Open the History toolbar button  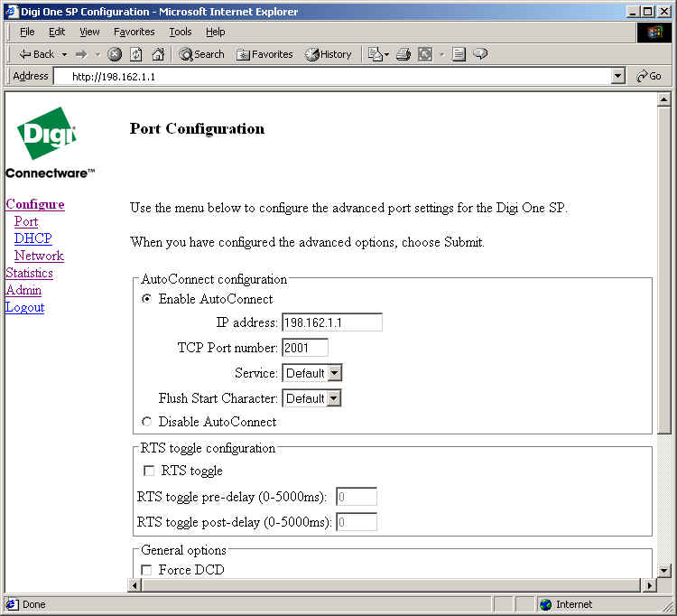pyautogui.click(x=329, y=54)
